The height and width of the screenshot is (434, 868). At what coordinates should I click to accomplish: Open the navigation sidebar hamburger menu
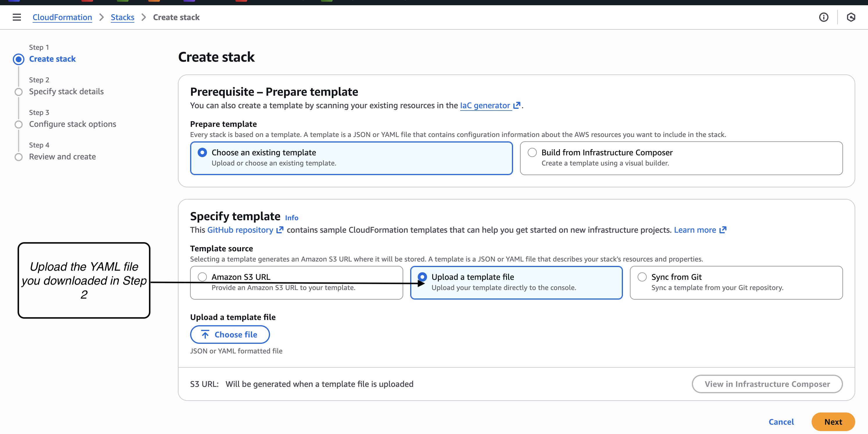coord(17,17)
